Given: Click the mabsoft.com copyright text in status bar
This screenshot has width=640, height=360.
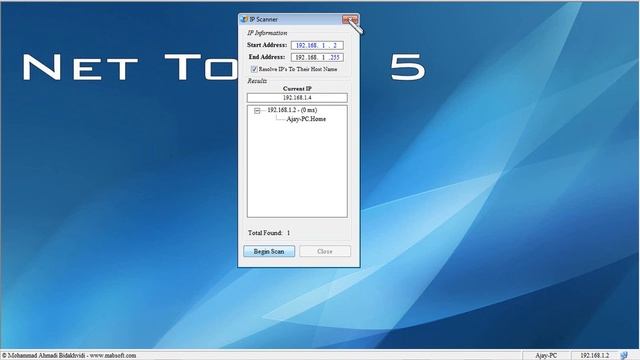Looking at the screenshot, I should coord(69,356).
